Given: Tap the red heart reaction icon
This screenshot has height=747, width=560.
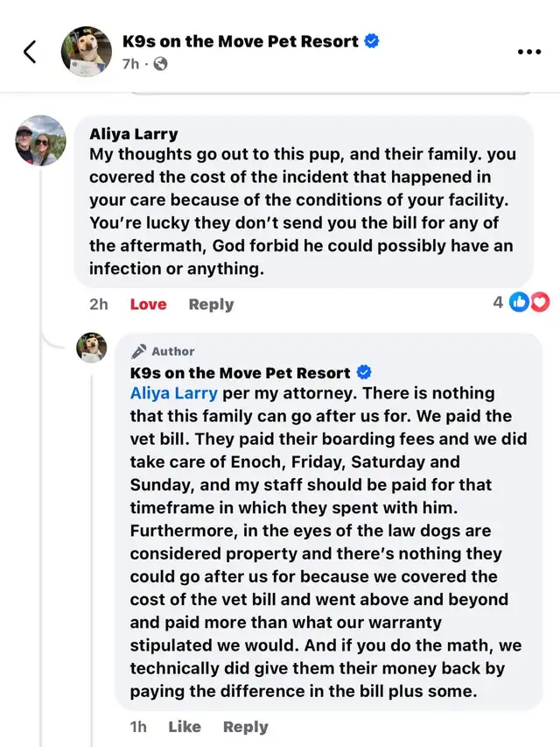Looking at the screenshot, I should pos(540,302).
